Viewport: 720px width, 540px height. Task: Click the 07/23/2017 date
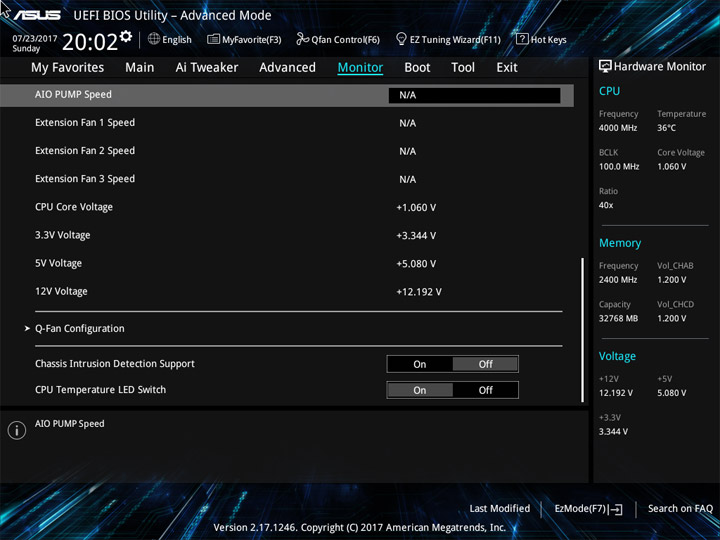(x=34, y=39)
